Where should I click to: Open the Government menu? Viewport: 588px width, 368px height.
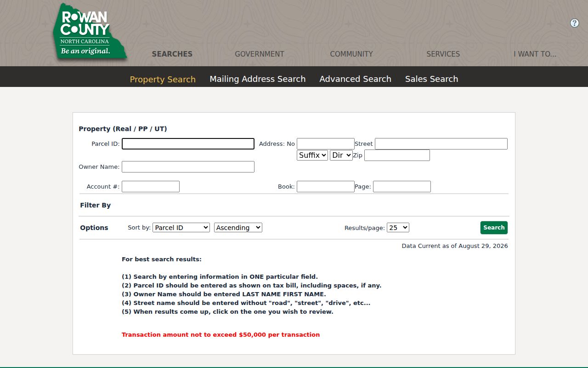(260, 54)
